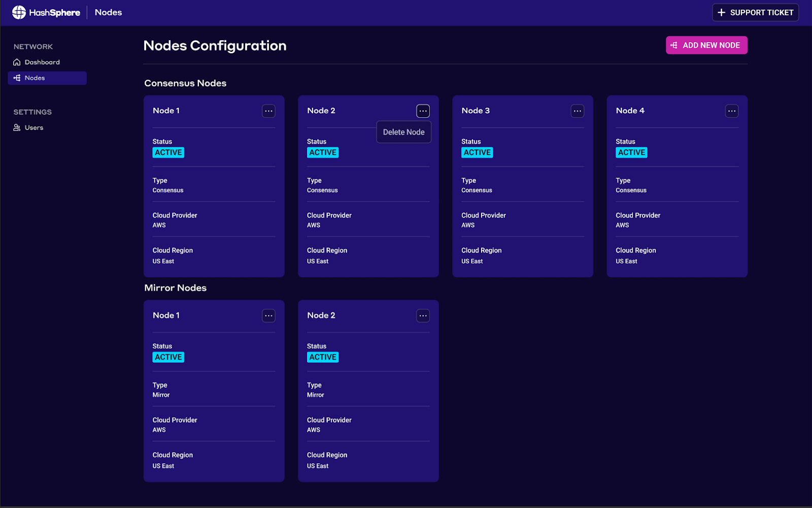Click the Dashboard home icon
Viewport: 812px width, 508px height.
click(x=17, y=62)
